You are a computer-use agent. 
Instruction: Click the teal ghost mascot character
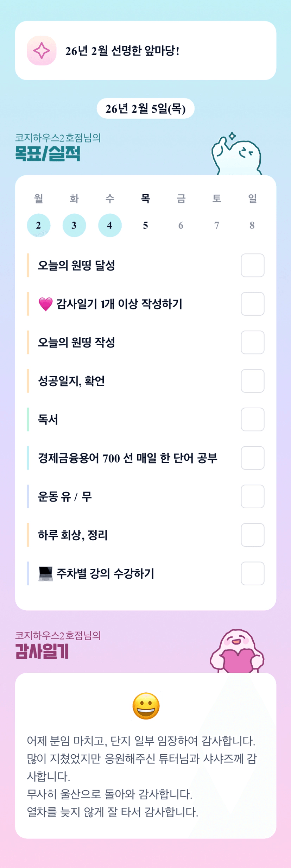237,155
